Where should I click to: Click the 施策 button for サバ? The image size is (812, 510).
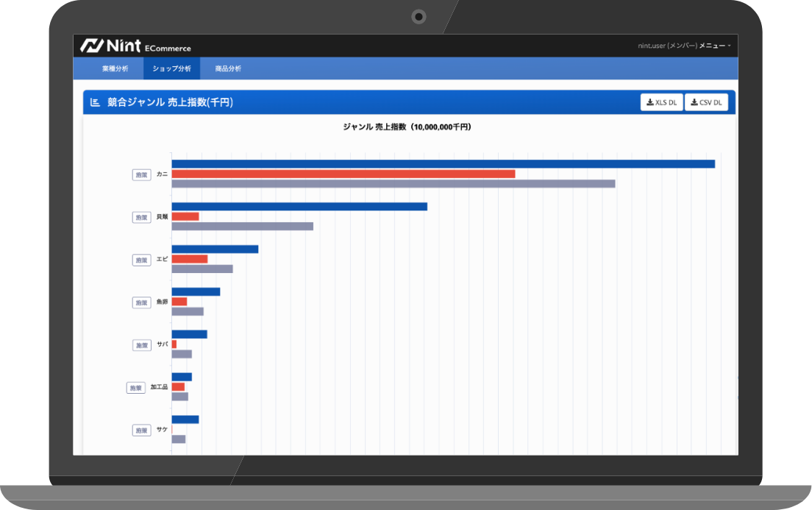click(x=141, y=345)
